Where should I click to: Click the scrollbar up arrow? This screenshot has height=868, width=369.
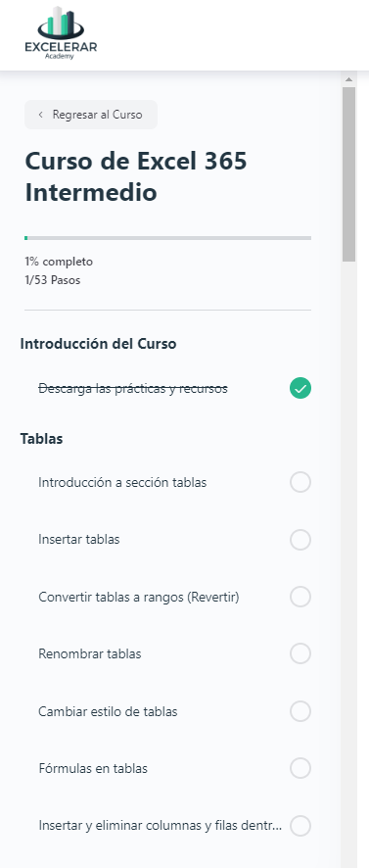coord(348,79)
